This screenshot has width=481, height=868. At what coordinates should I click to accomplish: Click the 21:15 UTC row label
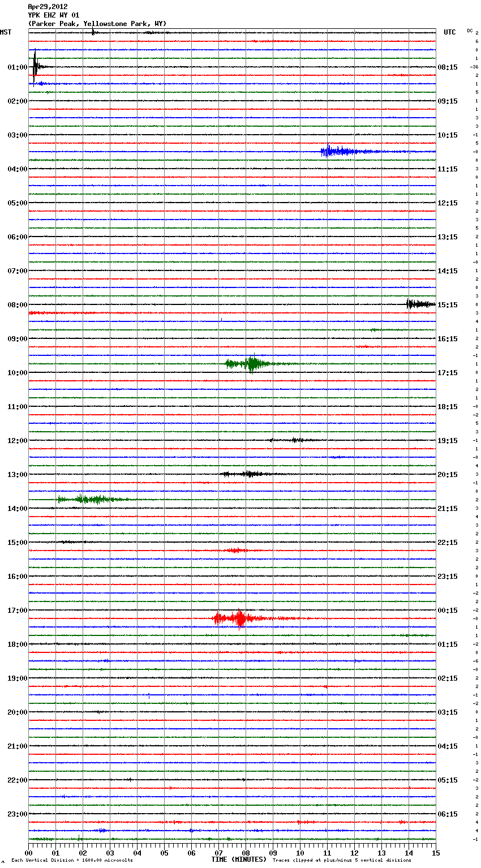(448, 509)
